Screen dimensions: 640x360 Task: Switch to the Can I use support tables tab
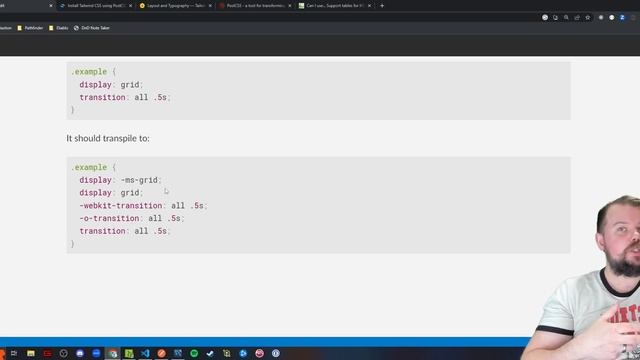pyautogui.click(x=334, y=6)
